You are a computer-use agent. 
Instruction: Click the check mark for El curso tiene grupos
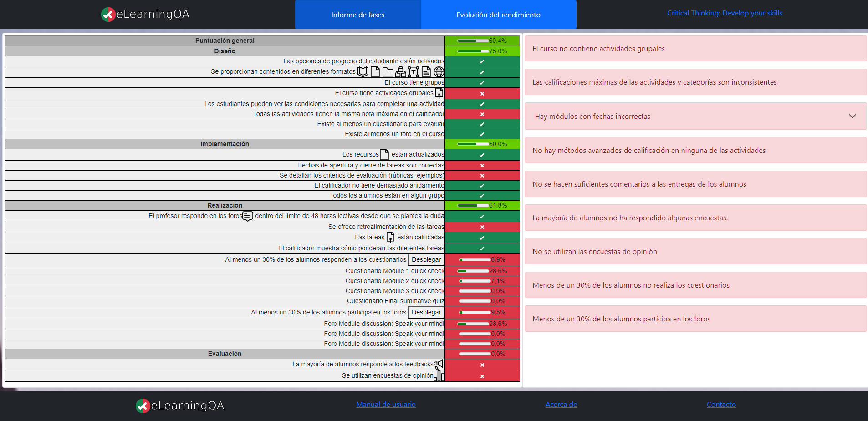[x=482, y=83]
